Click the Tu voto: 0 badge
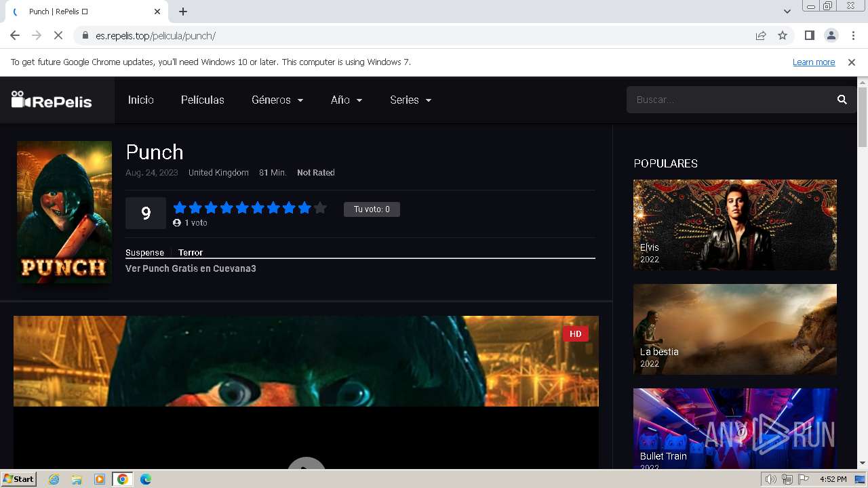This screenshot has height=488, width=868. pos(372,209)
